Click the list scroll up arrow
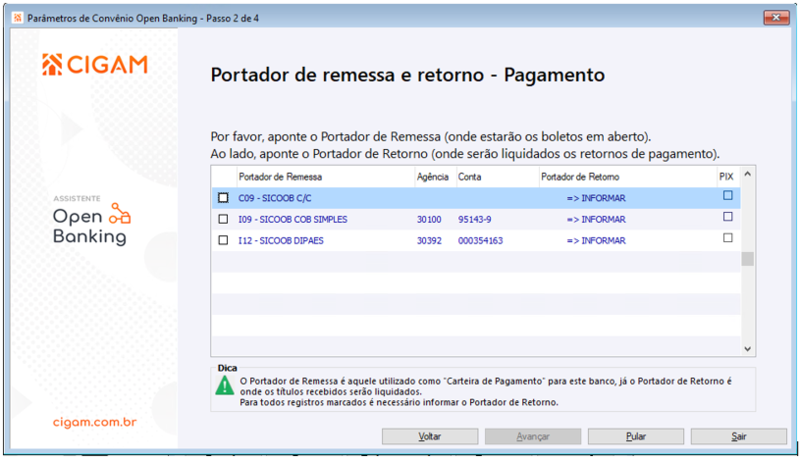 747,174
